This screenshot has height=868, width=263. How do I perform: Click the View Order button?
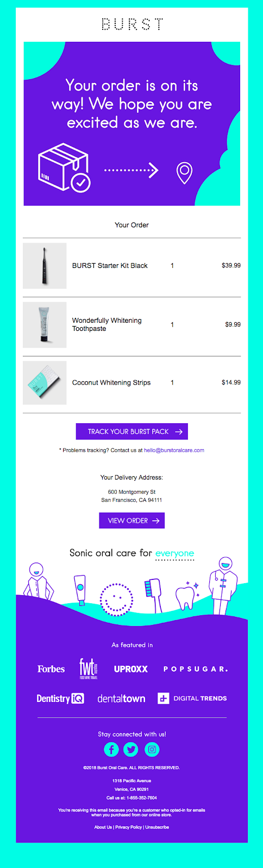click(132, 520)
